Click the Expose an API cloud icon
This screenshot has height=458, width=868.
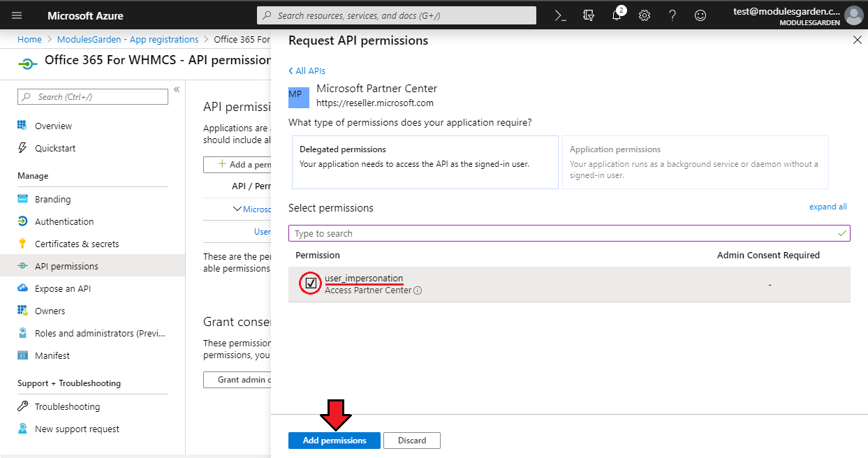[22, 288]
